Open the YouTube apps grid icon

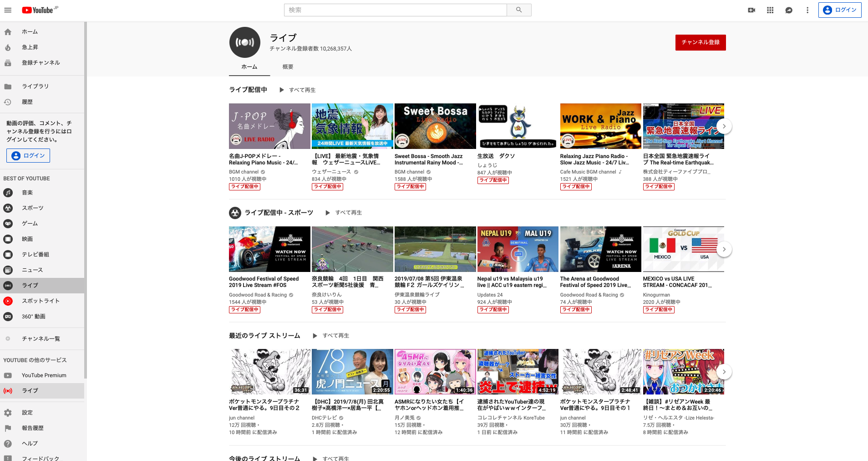pos(770,10)
